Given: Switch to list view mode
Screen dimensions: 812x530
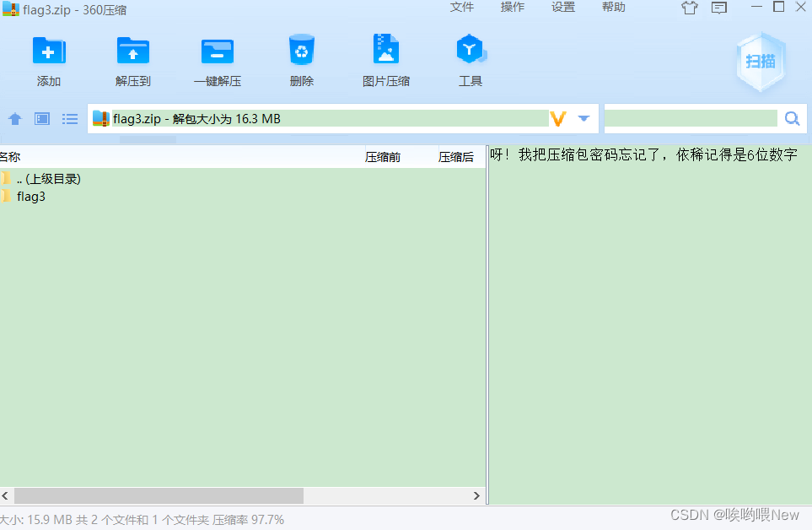Looking at the screenshot, I should pyautogui.click(x=70, y=118).
